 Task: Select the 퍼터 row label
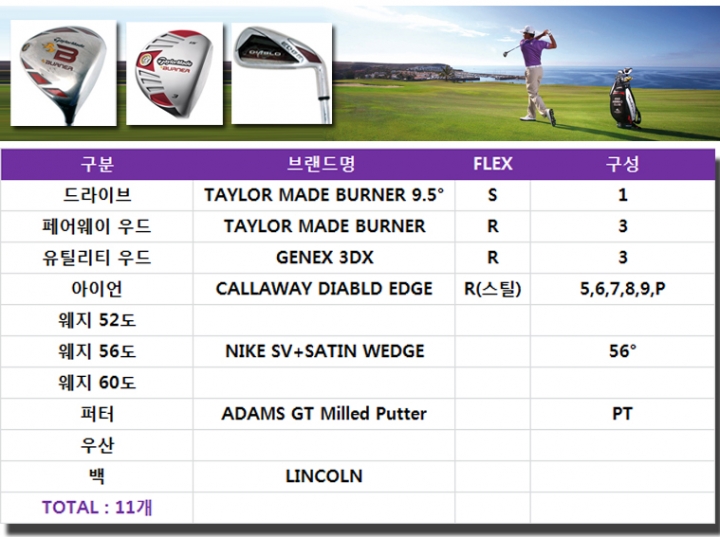click(x=97, y=414)
